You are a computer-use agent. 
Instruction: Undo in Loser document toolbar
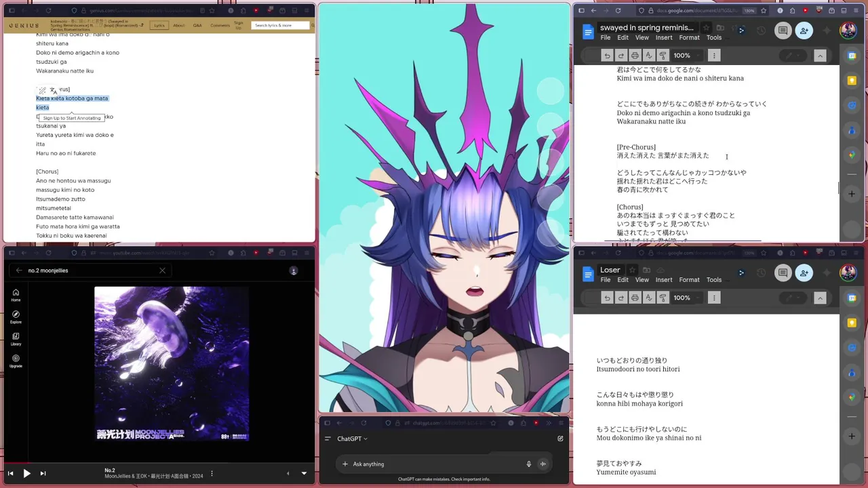607,298
